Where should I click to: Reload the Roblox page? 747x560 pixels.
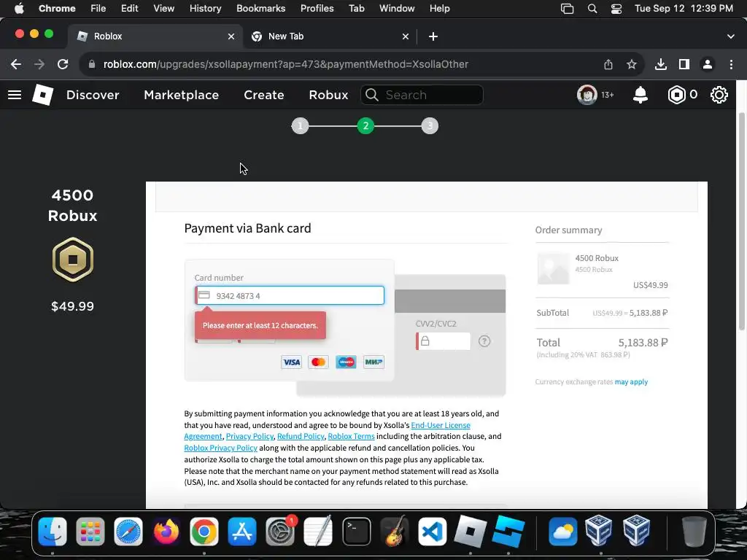(x=63, y=64)
